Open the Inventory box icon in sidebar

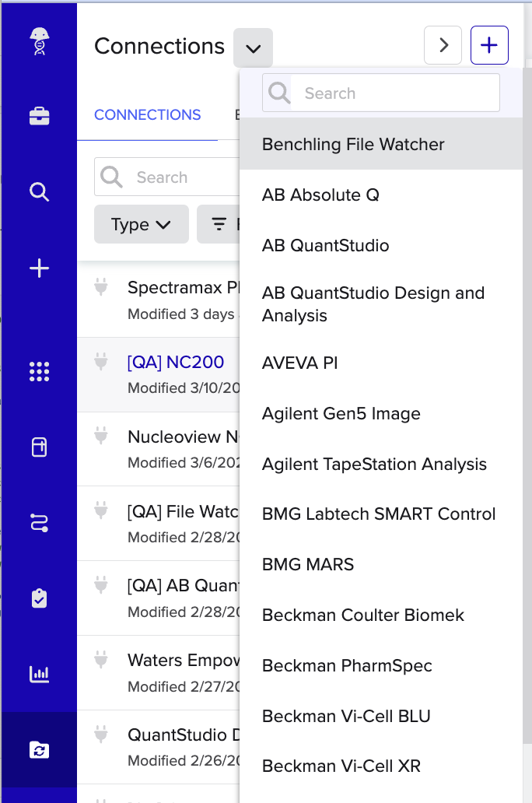tap(40, 447)
